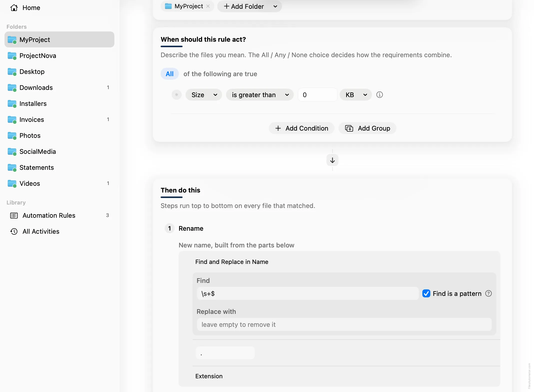Click the Add Folder button
Screen dimensions: 534x392
pos(244,6)
